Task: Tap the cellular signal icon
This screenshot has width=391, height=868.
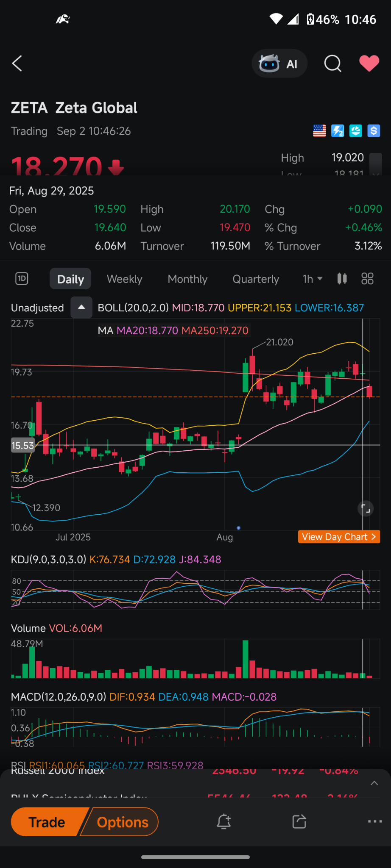Action: click(x=293, y=19)
